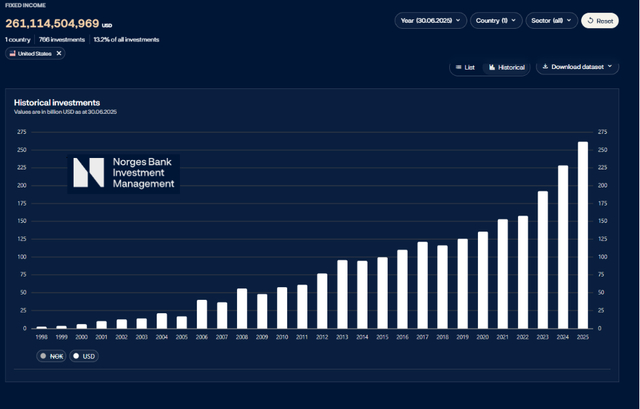
Task: Click the chevron on Download dataset
Action: pyautogui.click(x=610, y=66)
